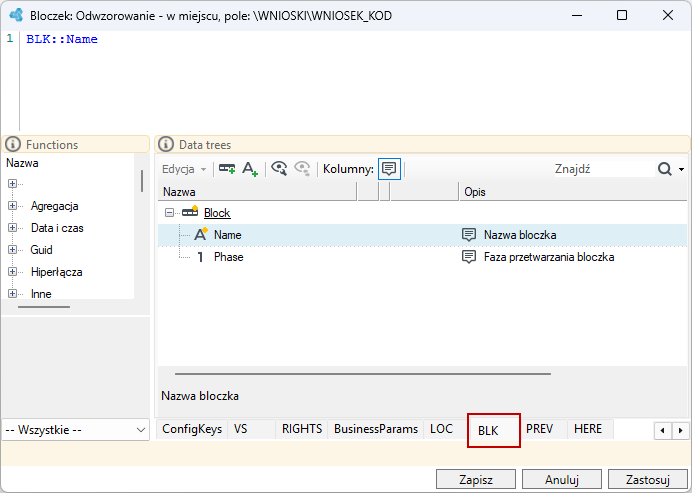The height and width of the screenshot is (493, 692).
Task: Switch to the HERE tab
Action: coord(588,429)
